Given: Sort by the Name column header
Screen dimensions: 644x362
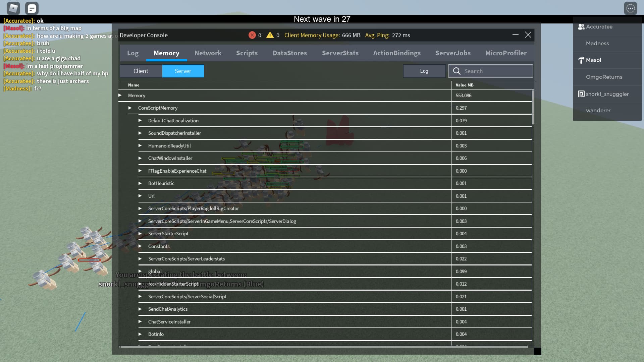Looking at the screenshot, I should [x=133, y=85].
